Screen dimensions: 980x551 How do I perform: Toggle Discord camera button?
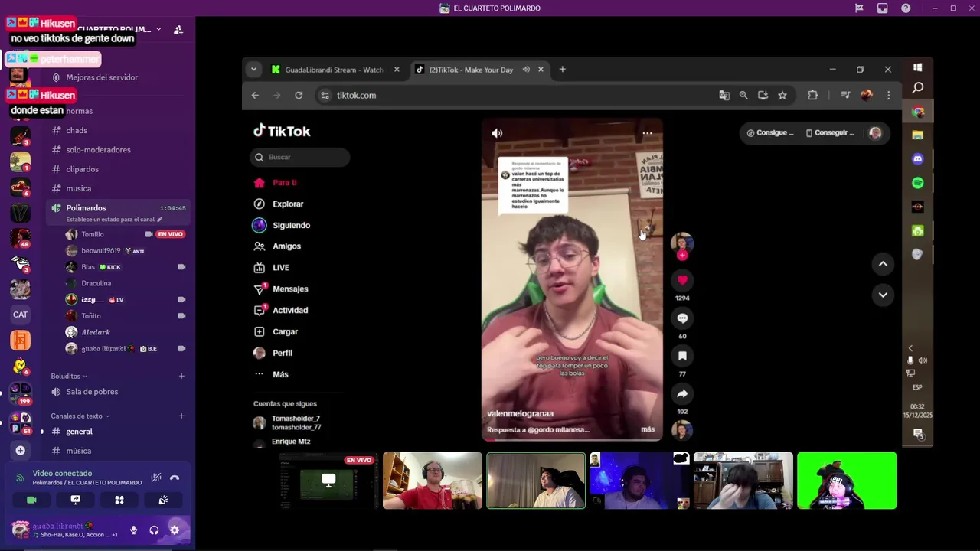31,500
